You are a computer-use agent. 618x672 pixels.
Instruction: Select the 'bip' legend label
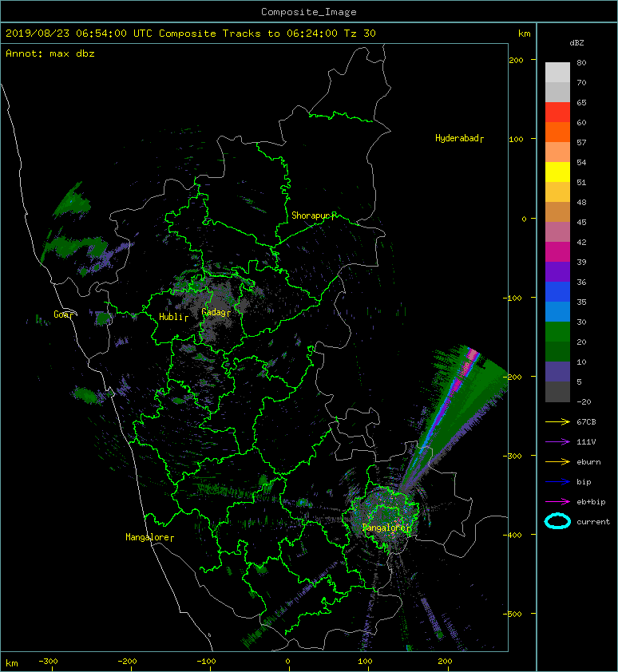click(584, 482)
